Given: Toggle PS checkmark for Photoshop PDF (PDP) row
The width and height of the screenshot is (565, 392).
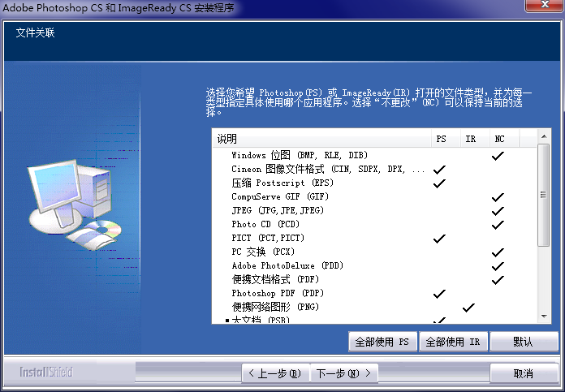Looking at the screenshot, I should coord(439,294).
